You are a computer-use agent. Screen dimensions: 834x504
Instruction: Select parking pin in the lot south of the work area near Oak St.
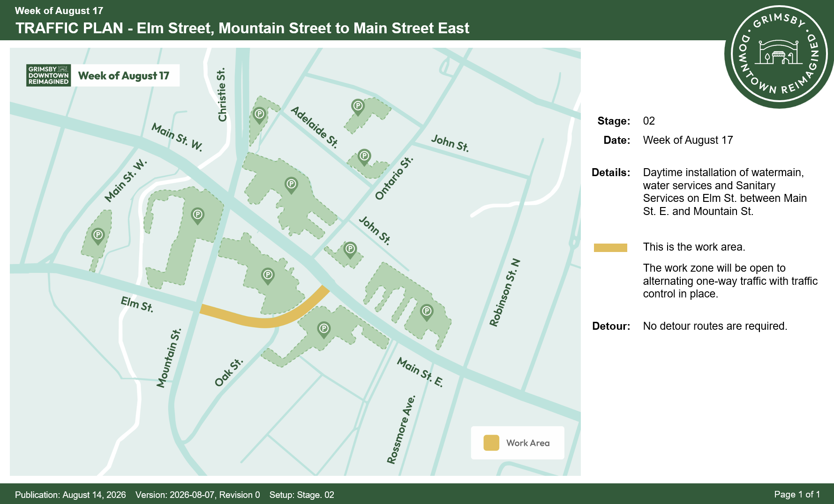(323, 330)
